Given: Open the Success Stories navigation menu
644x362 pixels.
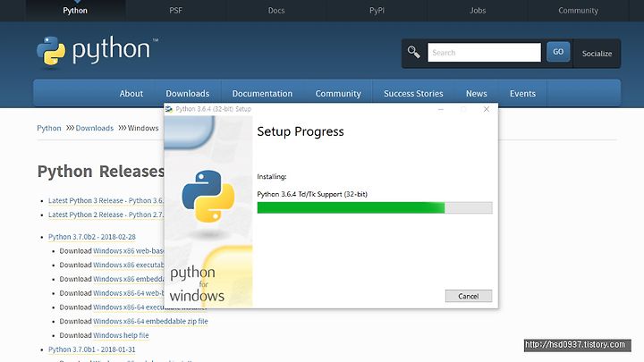Looking at the screenshot, I should point(413,94).
